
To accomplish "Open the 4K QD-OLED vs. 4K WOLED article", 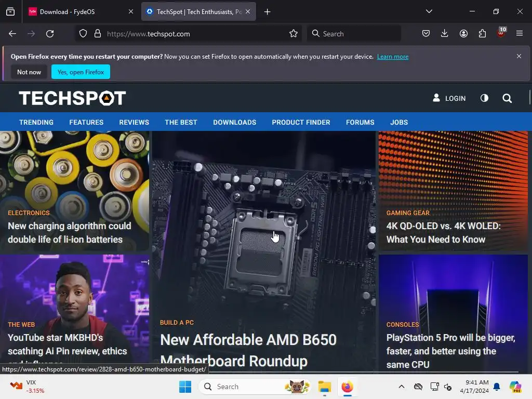I will tap(444, 233).
